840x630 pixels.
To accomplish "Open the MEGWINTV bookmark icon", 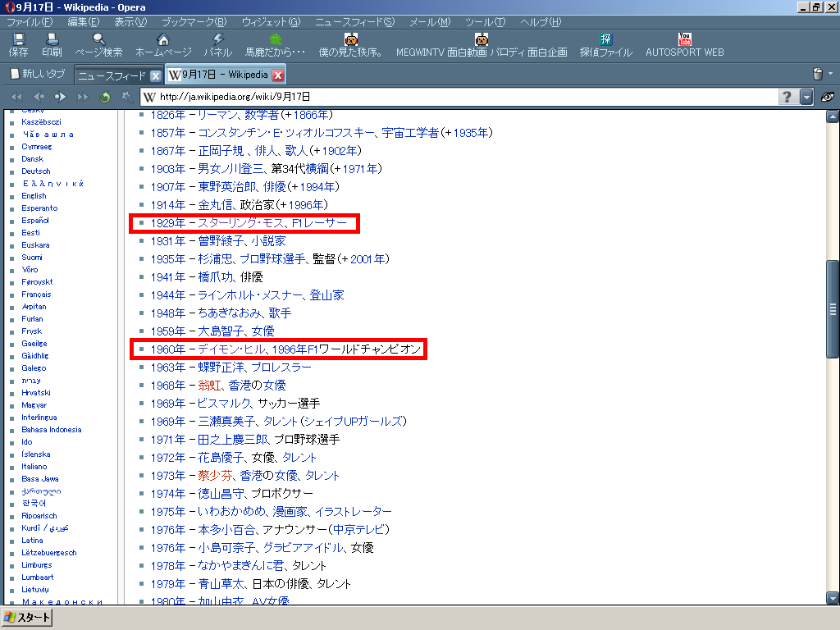I will [481, 39].
